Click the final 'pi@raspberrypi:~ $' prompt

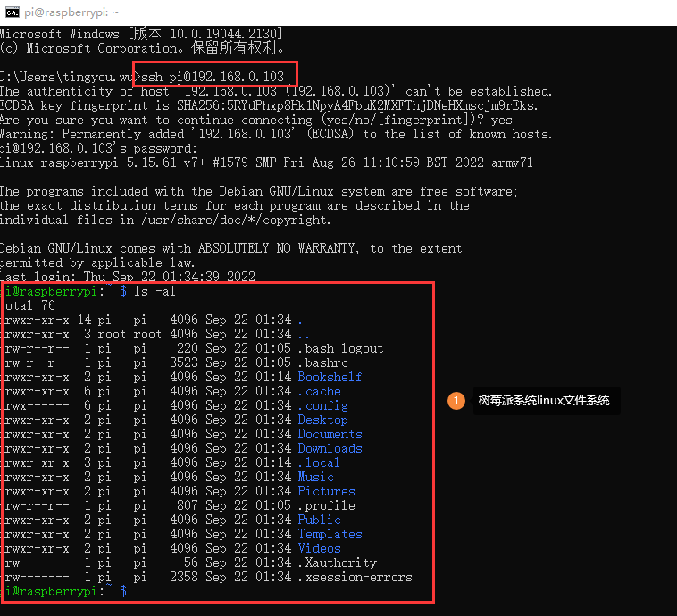click(x=65, y=591)
